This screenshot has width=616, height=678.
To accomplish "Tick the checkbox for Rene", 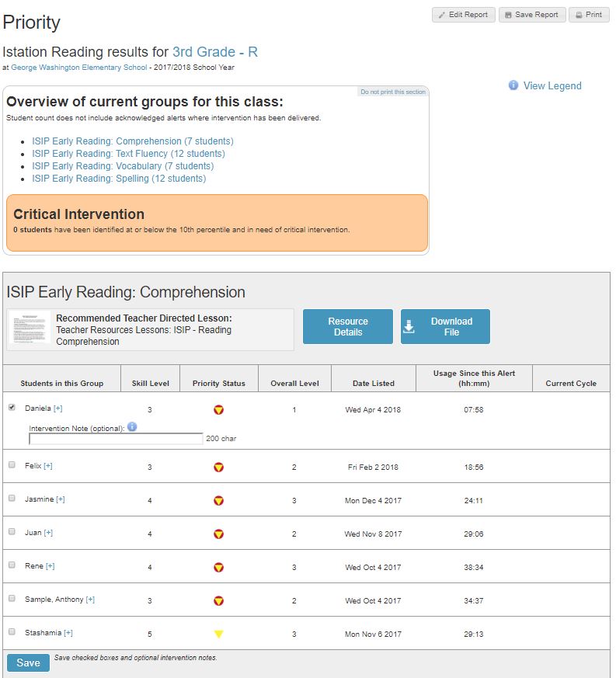I will (x=12, y=565).
